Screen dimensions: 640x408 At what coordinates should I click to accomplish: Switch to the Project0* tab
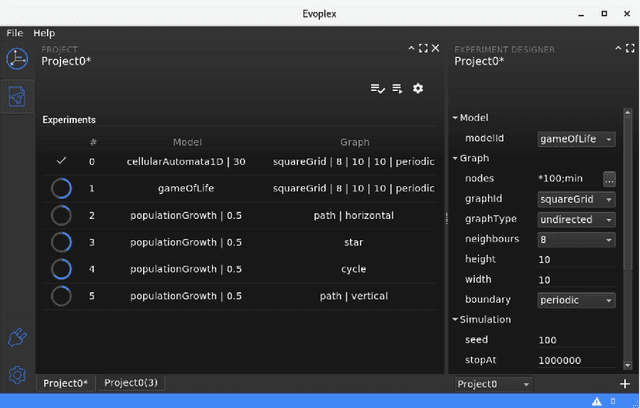pos(65,383)
